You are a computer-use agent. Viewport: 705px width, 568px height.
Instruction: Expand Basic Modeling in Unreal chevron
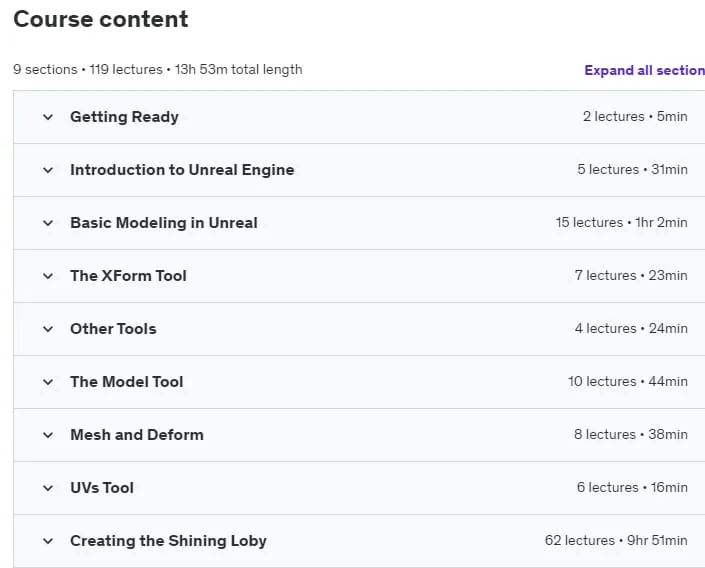click(48, 223)
